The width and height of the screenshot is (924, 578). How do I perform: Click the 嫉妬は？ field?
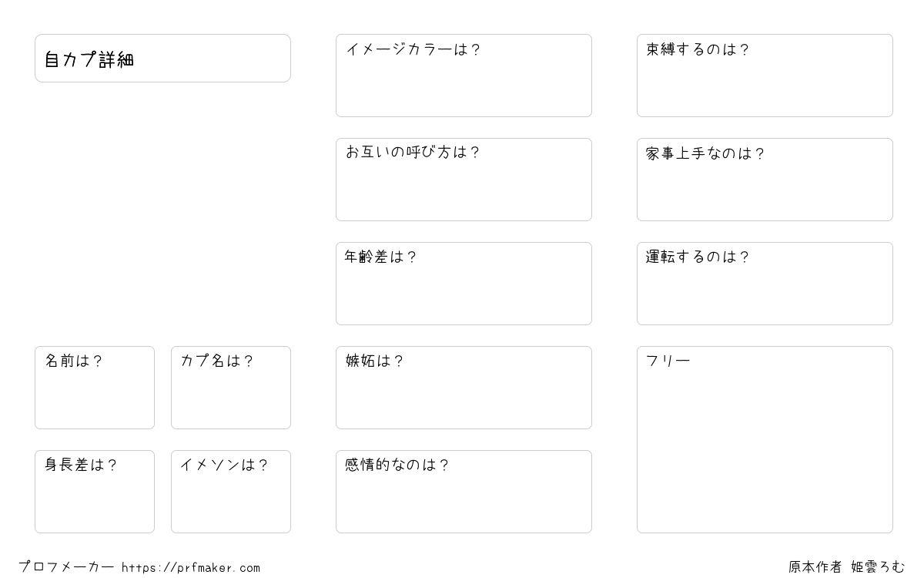(464, 388)
